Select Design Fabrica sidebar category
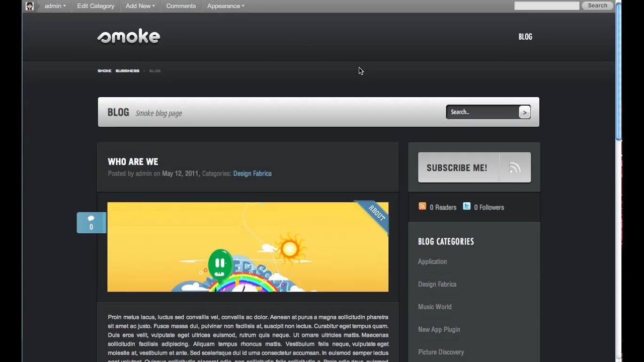Image resolution: width=644 pixels, height=362 pixels. pyautogui.click(x=437, y=284)
